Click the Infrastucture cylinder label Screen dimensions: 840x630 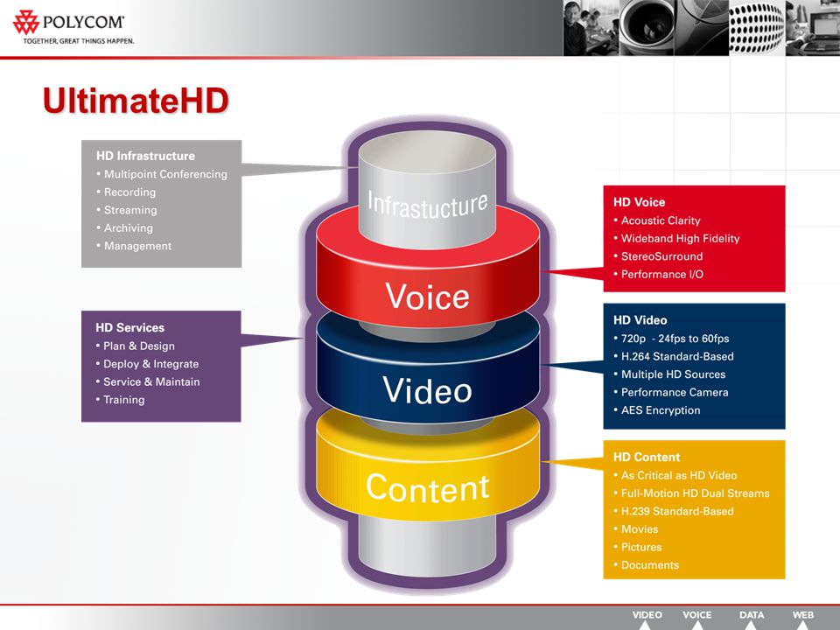[428, 204]
